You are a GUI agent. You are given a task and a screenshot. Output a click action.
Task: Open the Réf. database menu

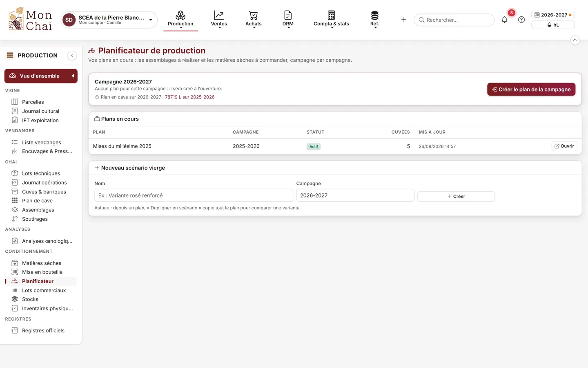(374, 20)
